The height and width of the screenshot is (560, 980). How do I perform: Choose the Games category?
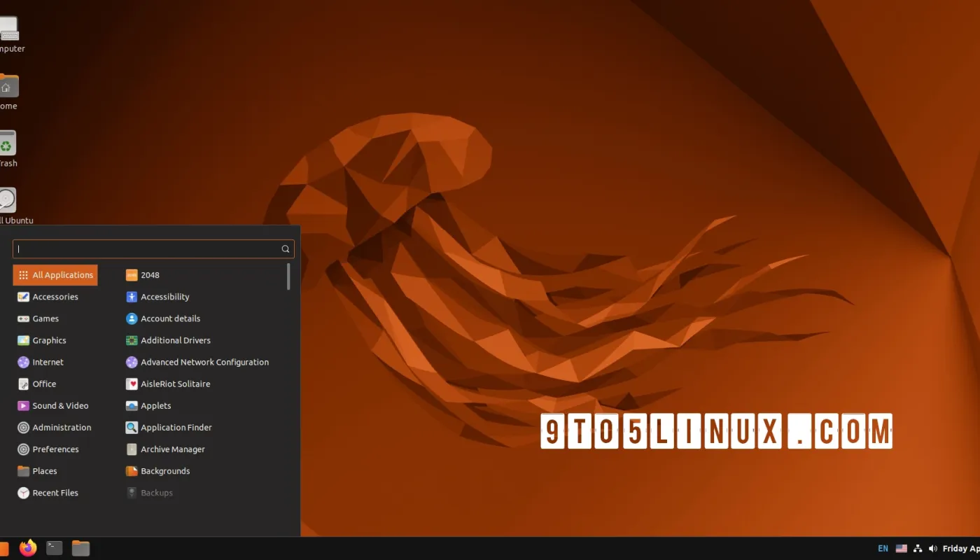point(38,318)
